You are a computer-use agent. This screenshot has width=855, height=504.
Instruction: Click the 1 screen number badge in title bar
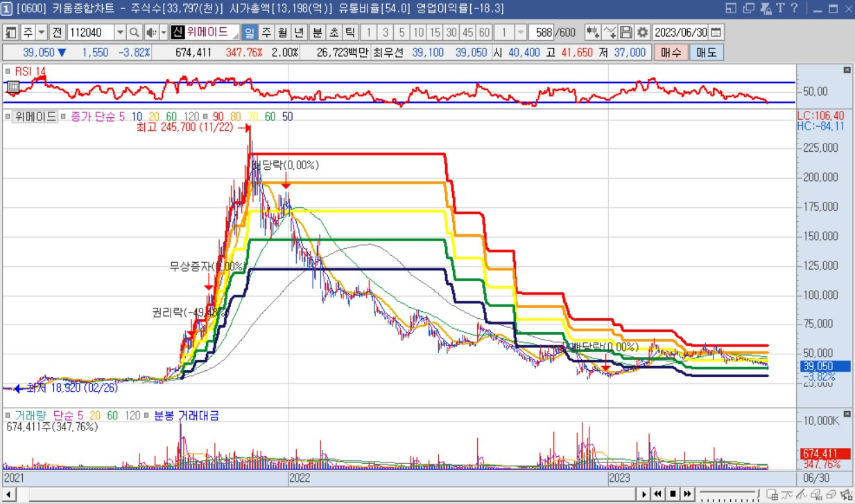pos(6,8)
